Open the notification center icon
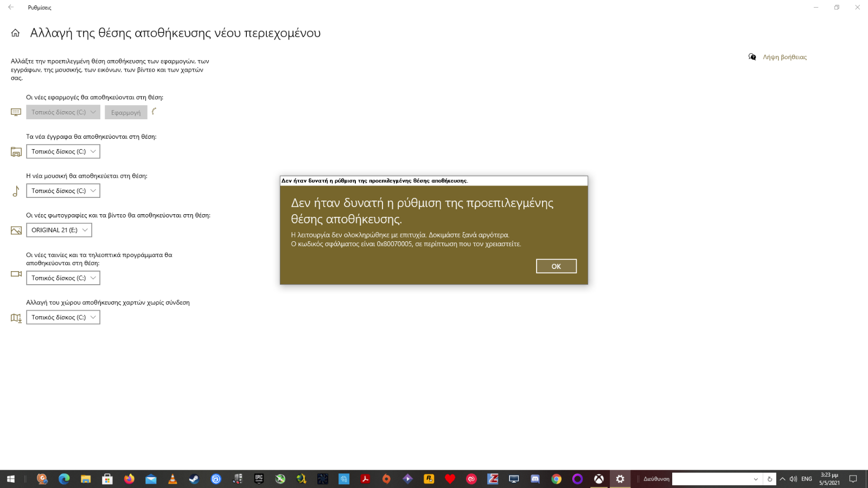This screenshot has height=488, width=868. click(x=853, y=479)
